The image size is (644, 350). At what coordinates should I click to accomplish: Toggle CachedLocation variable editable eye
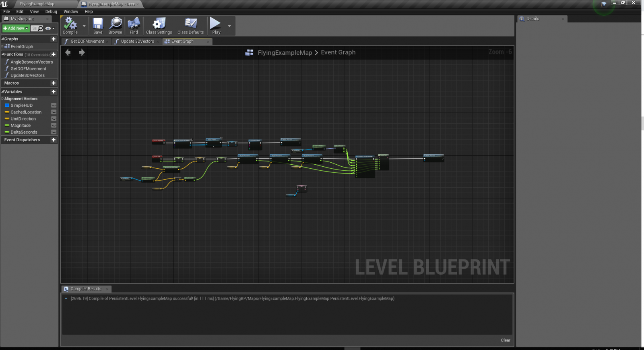click(54, 112)
